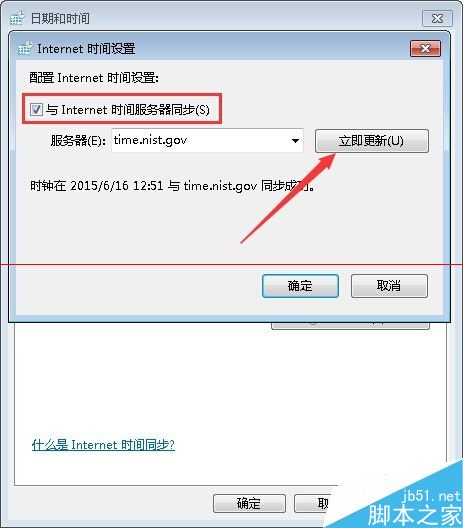Close the Internet 时间设置 dialog with the red X
Viewport: 463px width, 528px height.
(x=425, y=49)
